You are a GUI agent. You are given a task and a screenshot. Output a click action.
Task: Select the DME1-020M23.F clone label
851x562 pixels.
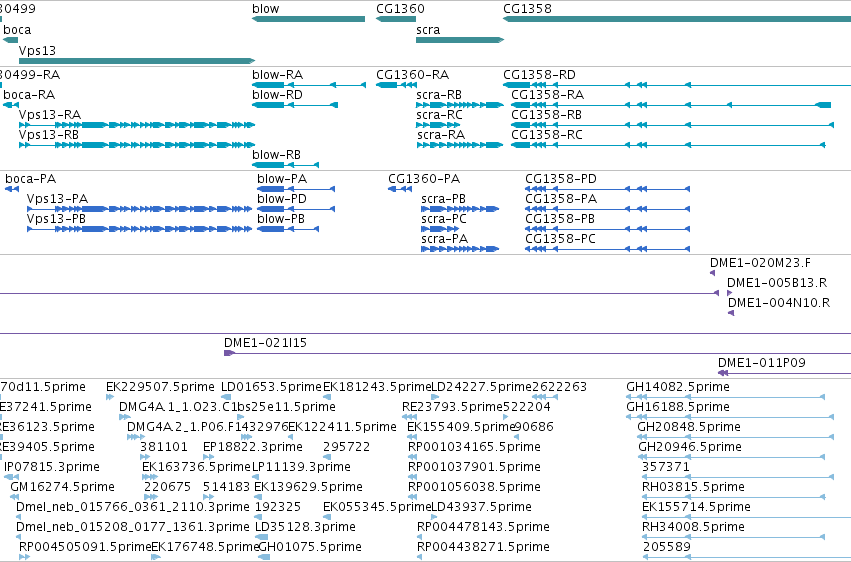click(x=760, y=263)
